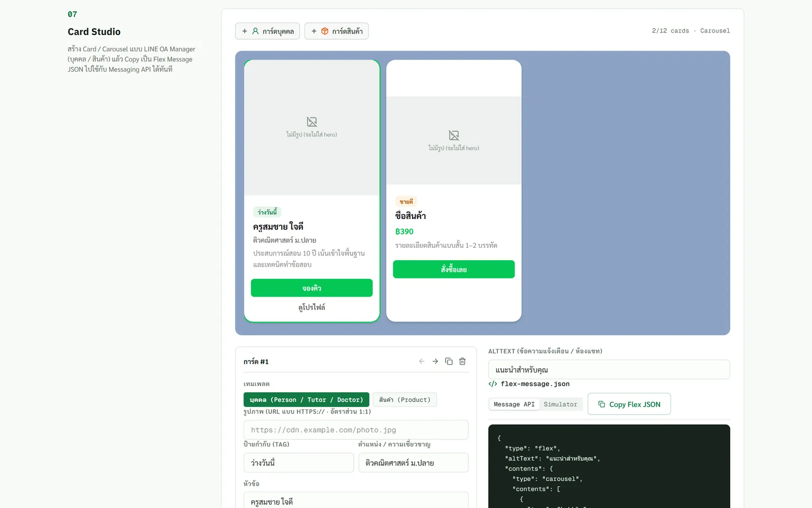Screen dimensions: 812x508
Task: Edit the position field ติวคณิตศาสตร์ ม.ปลาย
Action: tap(413, 463)
